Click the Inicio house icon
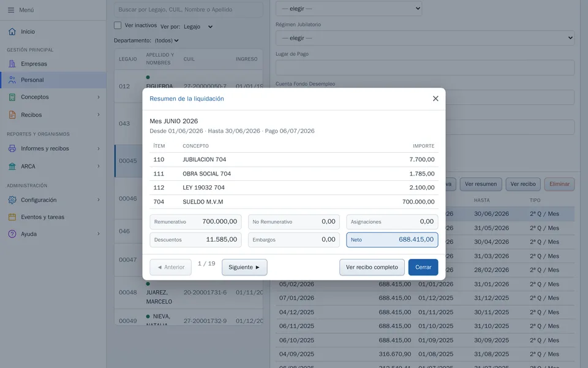The width and height of the screenshot is (588, 368). [x=12, y=31]
